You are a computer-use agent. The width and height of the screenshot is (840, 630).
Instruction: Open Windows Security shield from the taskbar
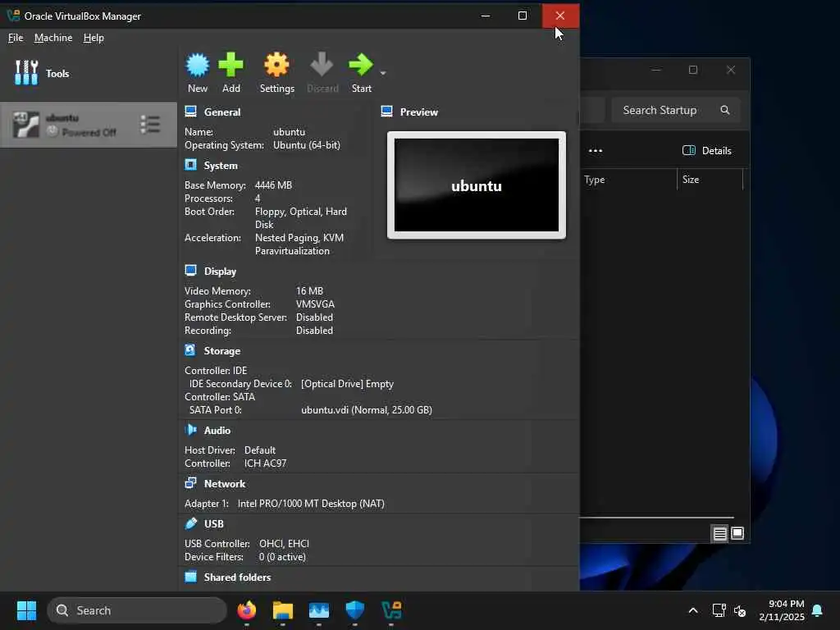click(354, 610)
